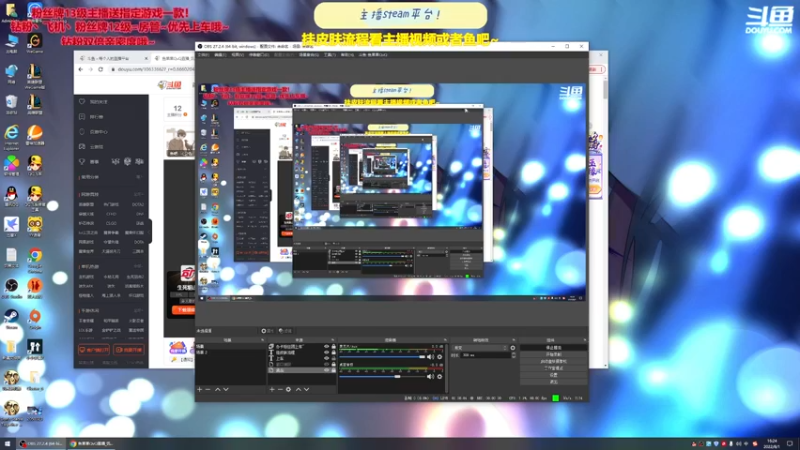Mute the desktop audio mixer channel

[430, 377]
